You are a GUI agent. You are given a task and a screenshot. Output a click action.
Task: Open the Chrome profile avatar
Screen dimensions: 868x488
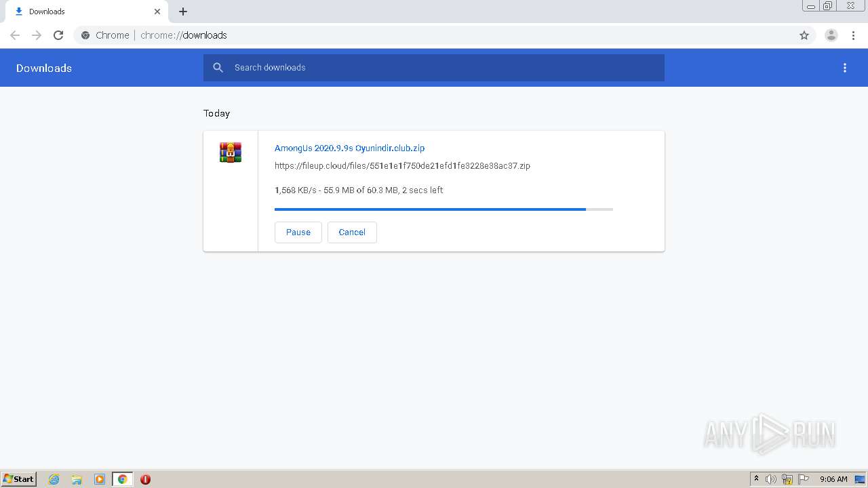point(831,35)
